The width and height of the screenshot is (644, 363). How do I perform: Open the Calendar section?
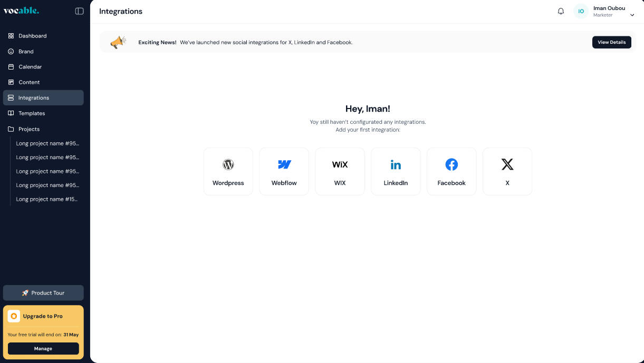(x=31, y=66)
